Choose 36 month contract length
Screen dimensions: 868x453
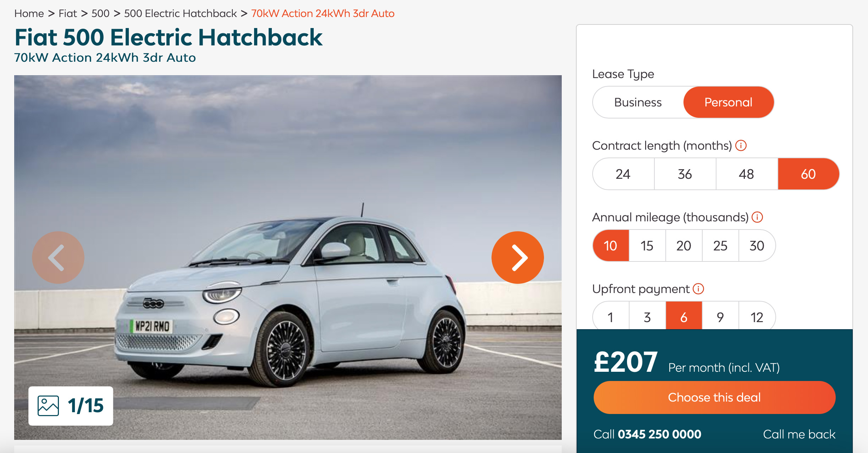(x=685, y=174)
